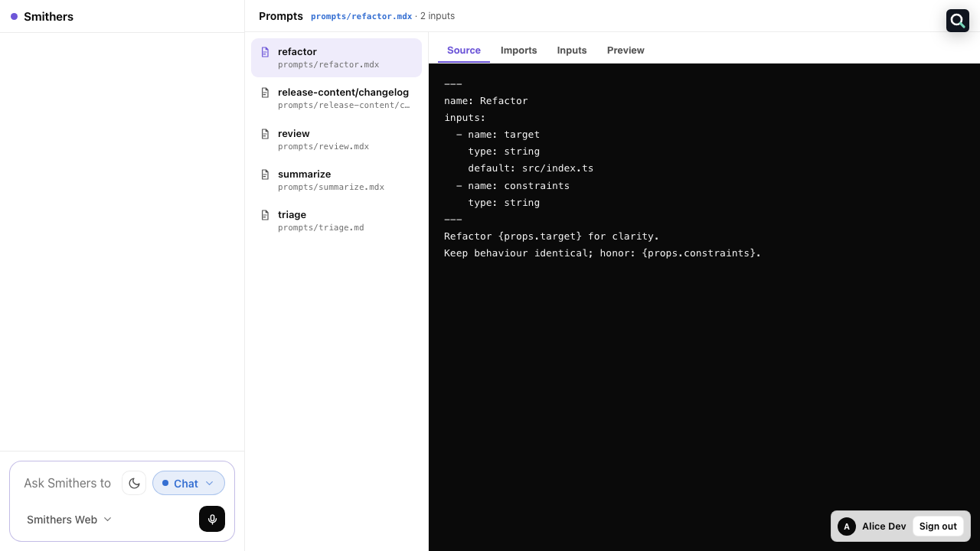Image resolution: width=980 pixels, height=551 pixels.
Task: Click the 'Keep behaviour identical' source line
Action: [603, 253]
